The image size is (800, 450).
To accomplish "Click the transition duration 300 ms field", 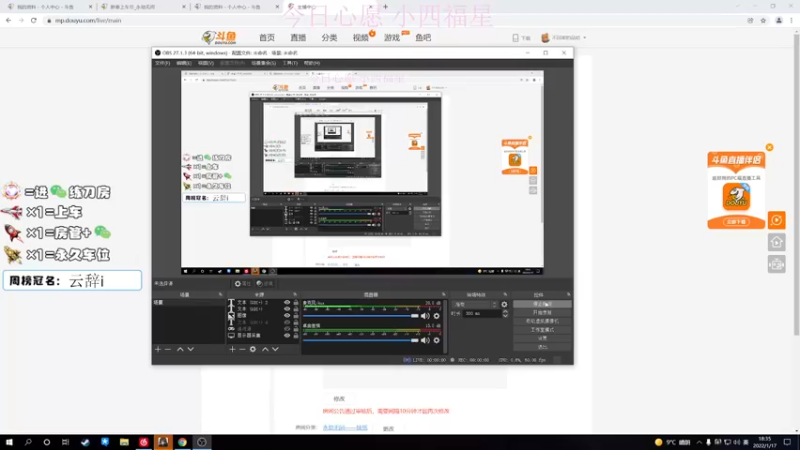I will click(482, 314).
